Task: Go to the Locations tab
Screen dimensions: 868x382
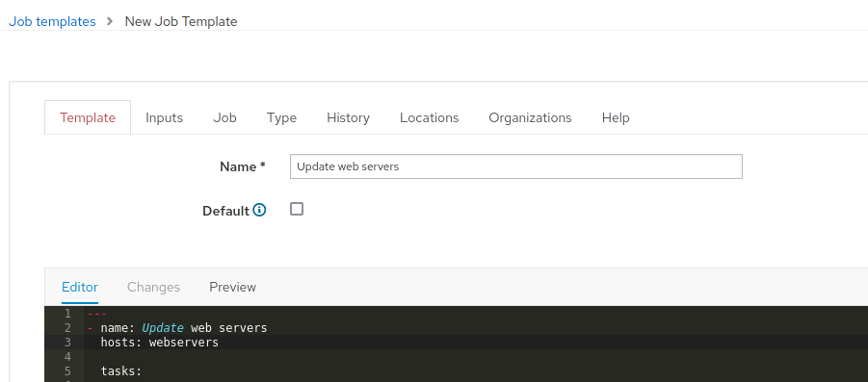Action: pyautogui.click(x=429, y=117)
